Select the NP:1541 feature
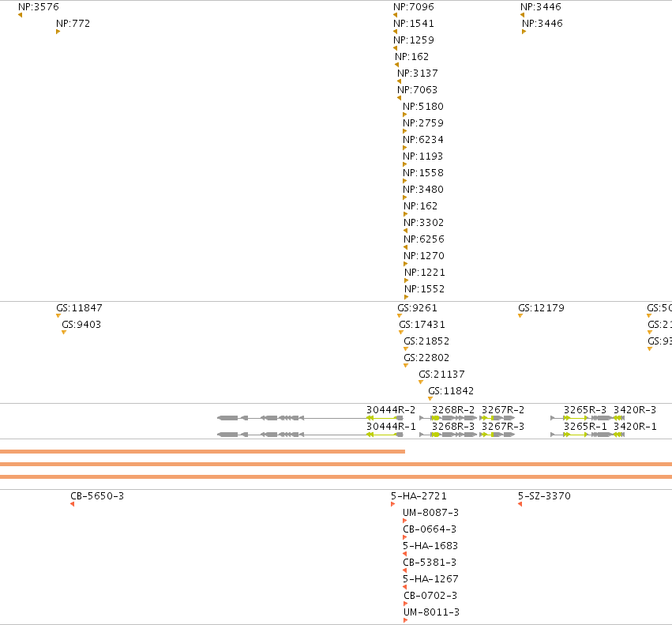The height and width of the screenshot is (625, 672). [414, 24]
